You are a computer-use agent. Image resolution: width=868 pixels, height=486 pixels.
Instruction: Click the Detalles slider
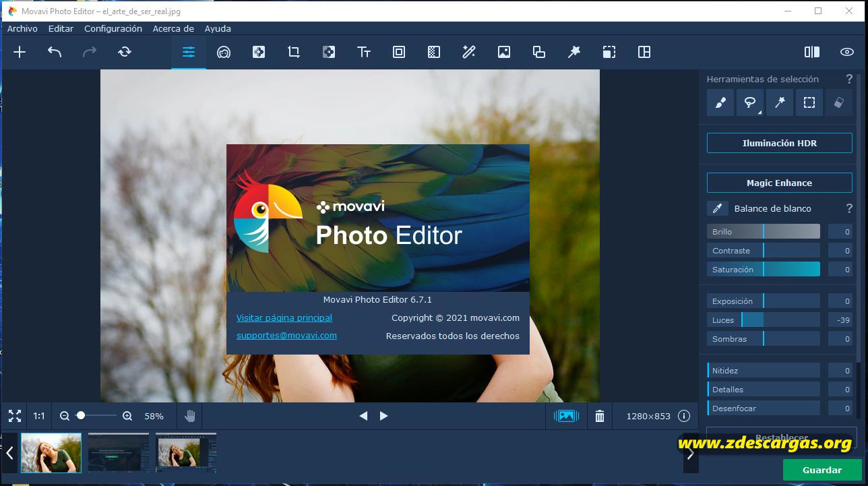point(764,389)
